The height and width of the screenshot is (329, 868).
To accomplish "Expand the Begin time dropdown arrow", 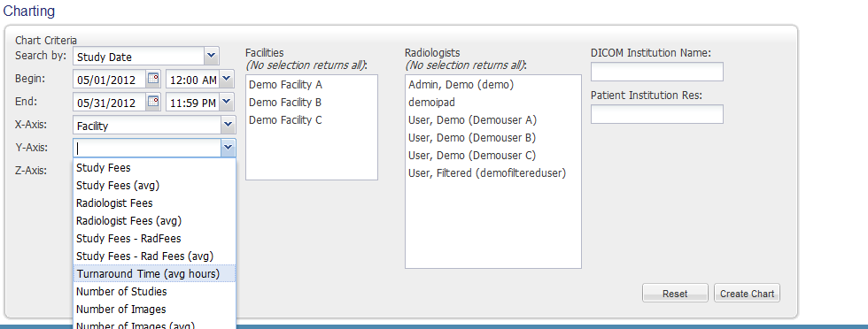I will click(x=227, y=79).
